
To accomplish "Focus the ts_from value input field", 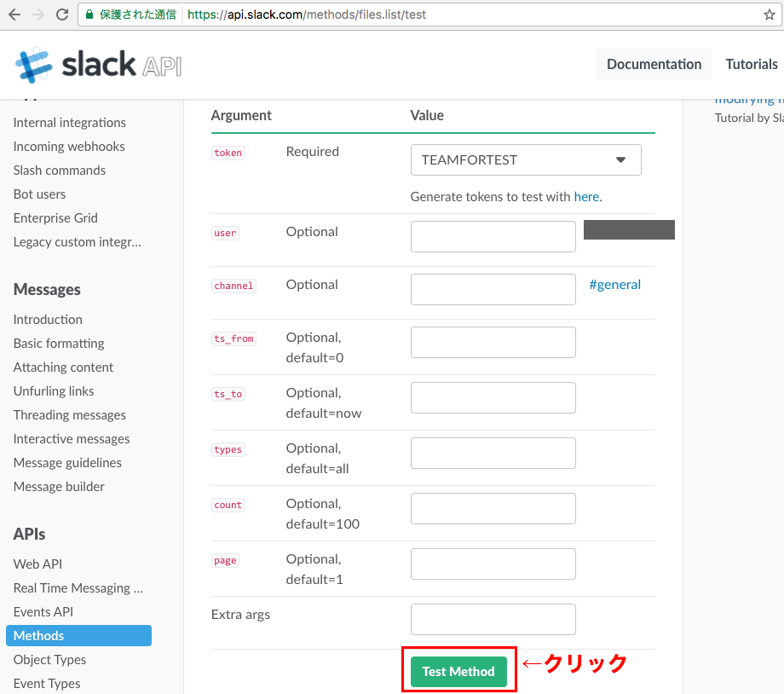I will pos(493,342).
